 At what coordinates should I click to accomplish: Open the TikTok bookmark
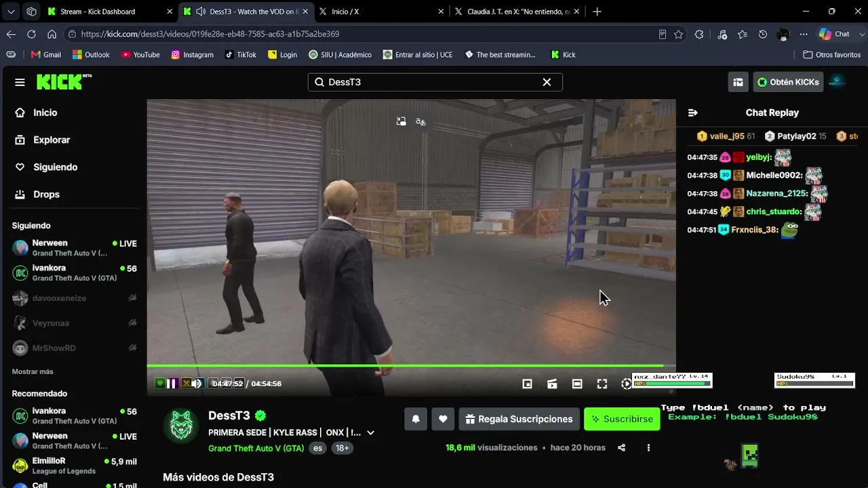click(241, 55)
